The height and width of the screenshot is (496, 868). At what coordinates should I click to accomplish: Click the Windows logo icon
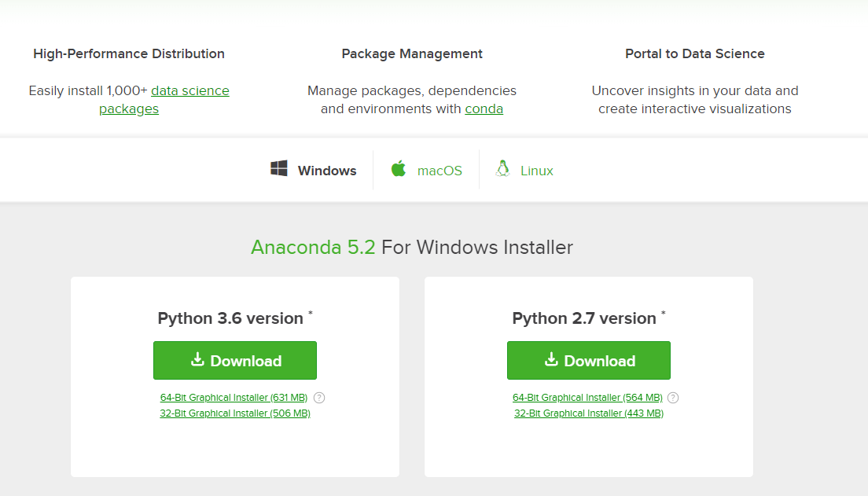(x=279, y=168)
